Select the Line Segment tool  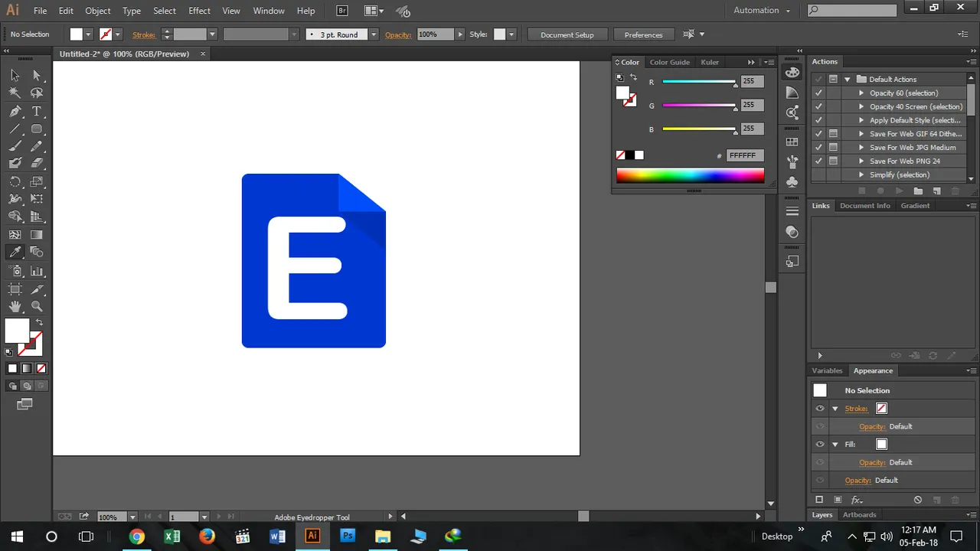[x=15, y=129]
